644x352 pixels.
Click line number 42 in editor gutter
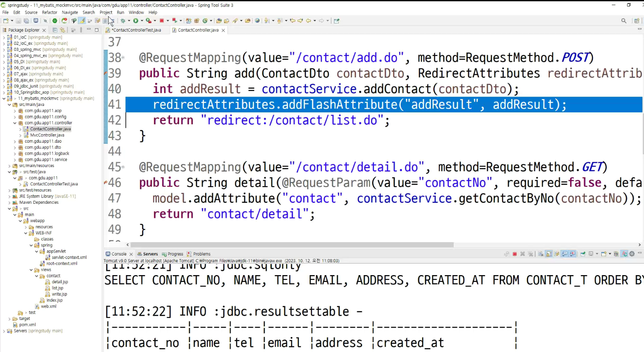click(x=115, y=120)
